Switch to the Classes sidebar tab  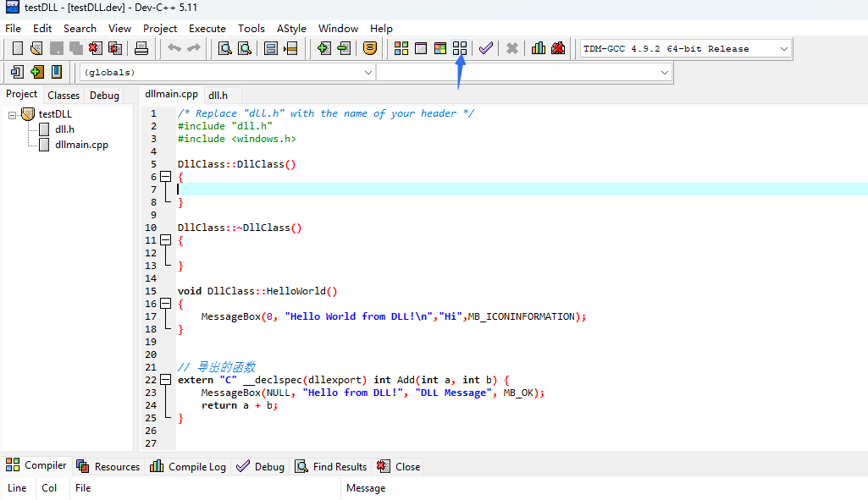tap(64, 95)
